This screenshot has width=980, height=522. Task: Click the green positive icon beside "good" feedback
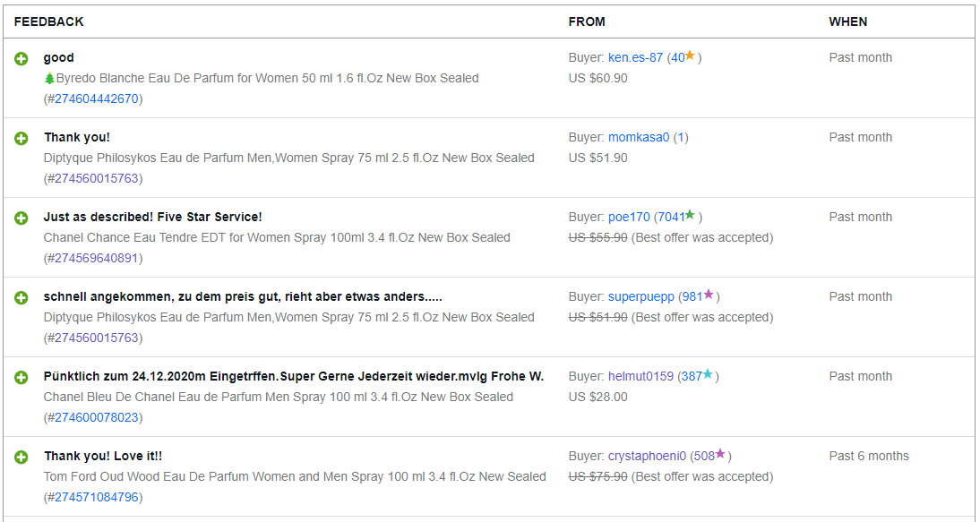tap(21, 58)
